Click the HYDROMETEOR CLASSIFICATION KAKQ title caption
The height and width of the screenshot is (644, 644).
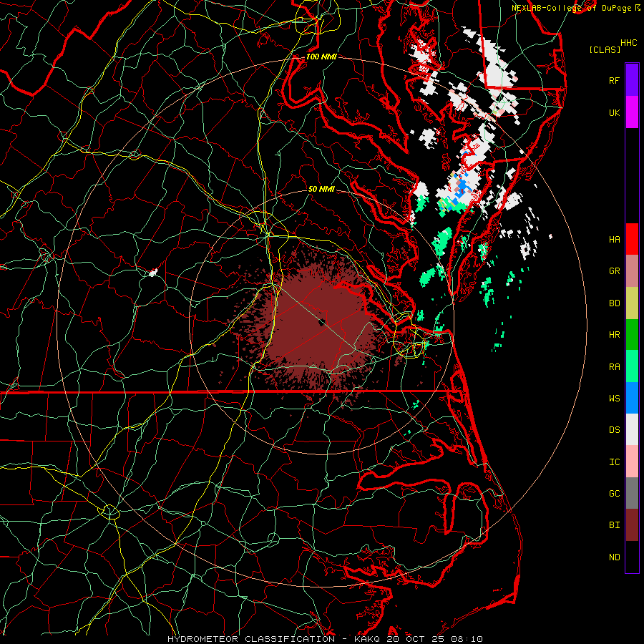(325, 639)
